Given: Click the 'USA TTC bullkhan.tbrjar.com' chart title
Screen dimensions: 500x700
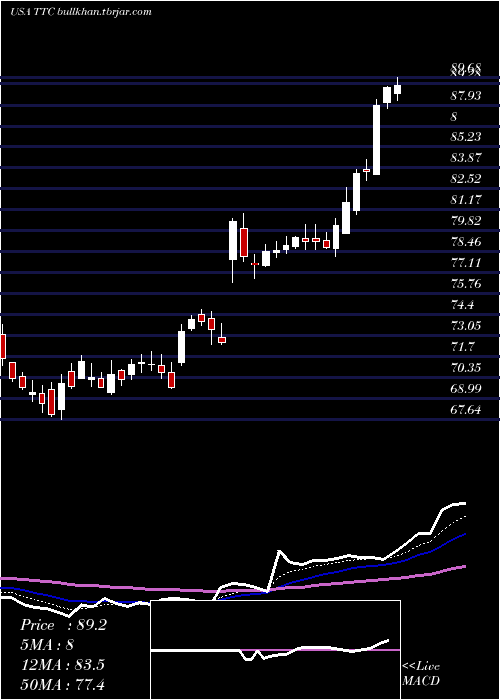Looking at the screenshot, I should tap(81, 12).
